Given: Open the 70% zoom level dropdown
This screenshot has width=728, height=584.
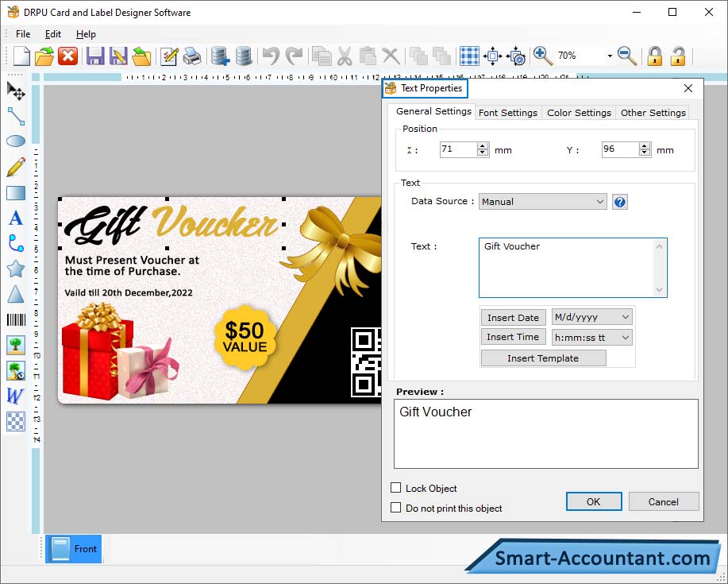Looking at the screenshot, I should (x=610, y=56).
